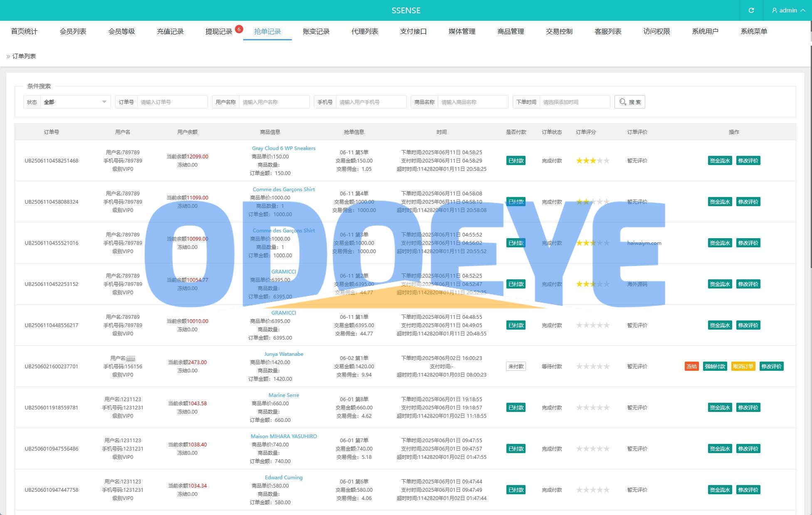This screenshot has height=515, width=812.
Task: Expand the 状态 status dropdown
Action: click(x=75, y=102)
